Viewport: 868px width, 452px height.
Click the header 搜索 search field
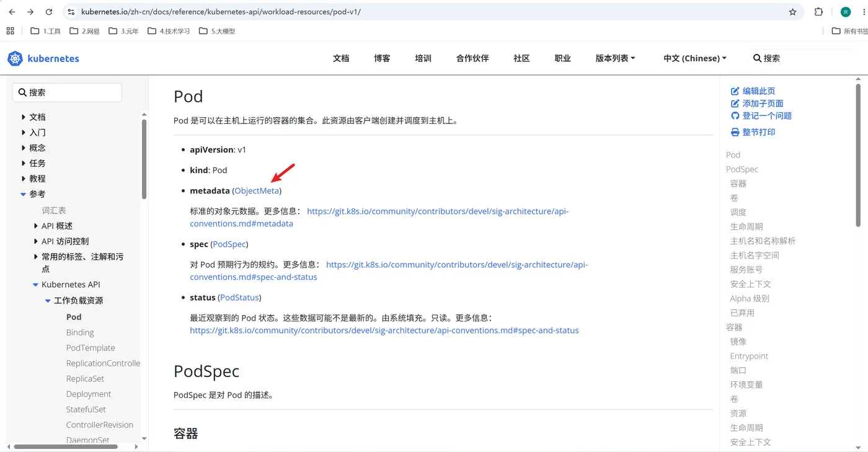pos(803,58)
